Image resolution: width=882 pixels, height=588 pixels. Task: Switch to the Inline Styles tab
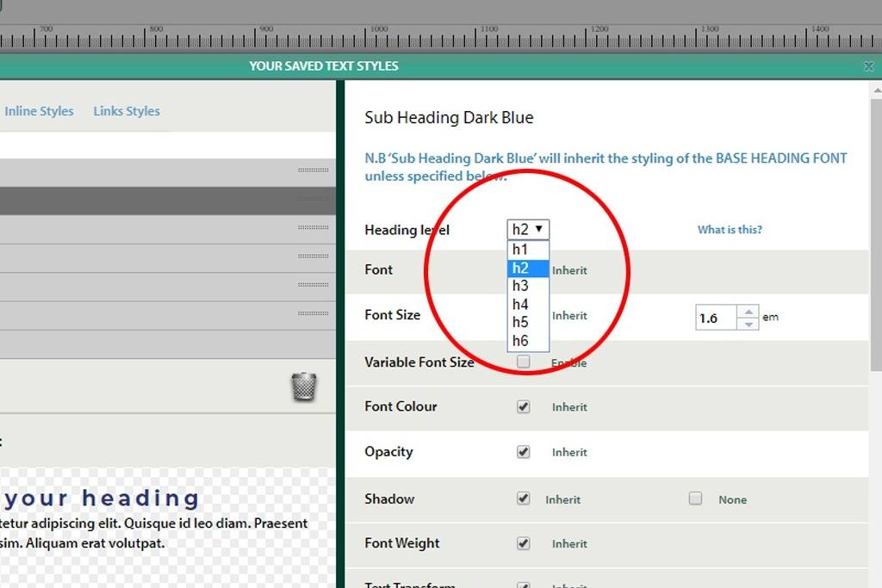[39, 110]
